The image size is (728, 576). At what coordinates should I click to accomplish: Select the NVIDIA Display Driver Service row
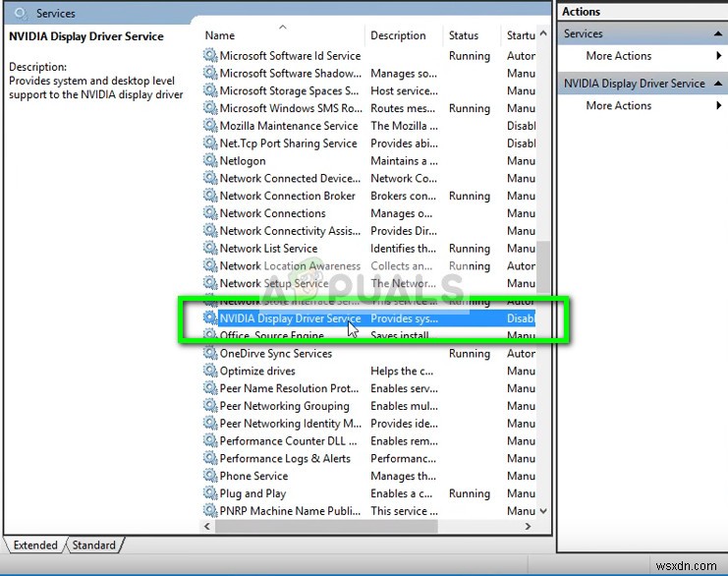[369, 318]
